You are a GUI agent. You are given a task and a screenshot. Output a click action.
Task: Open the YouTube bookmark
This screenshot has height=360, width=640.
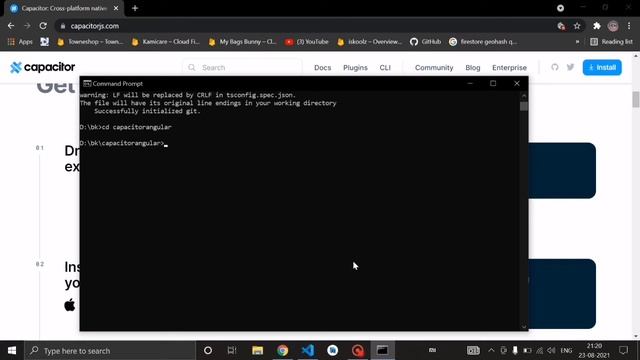307,42
